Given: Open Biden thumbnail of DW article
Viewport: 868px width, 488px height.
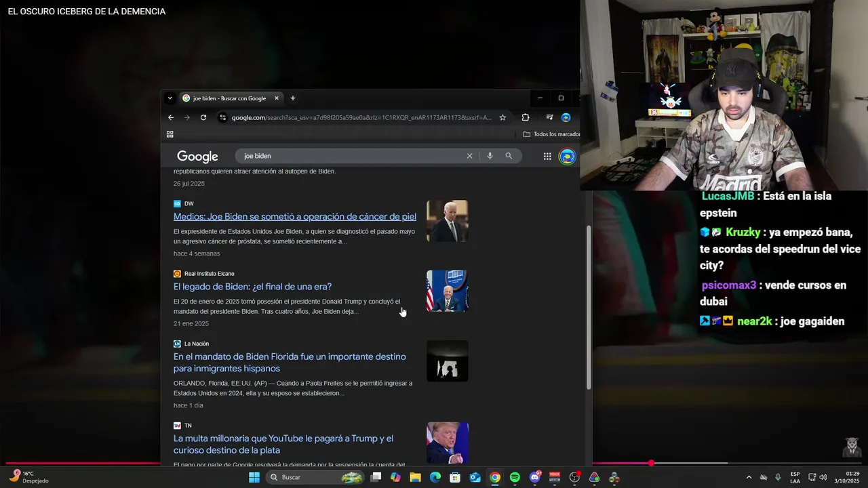Looking at the screenshot, I should tap(448, 221).
